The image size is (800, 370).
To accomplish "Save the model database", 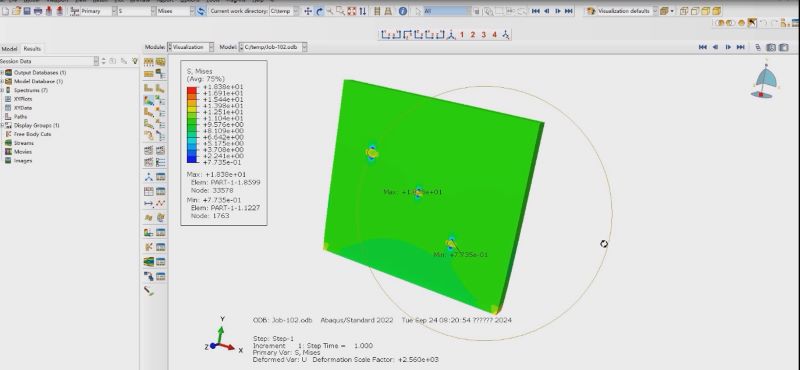I will [x=27, y=11].
